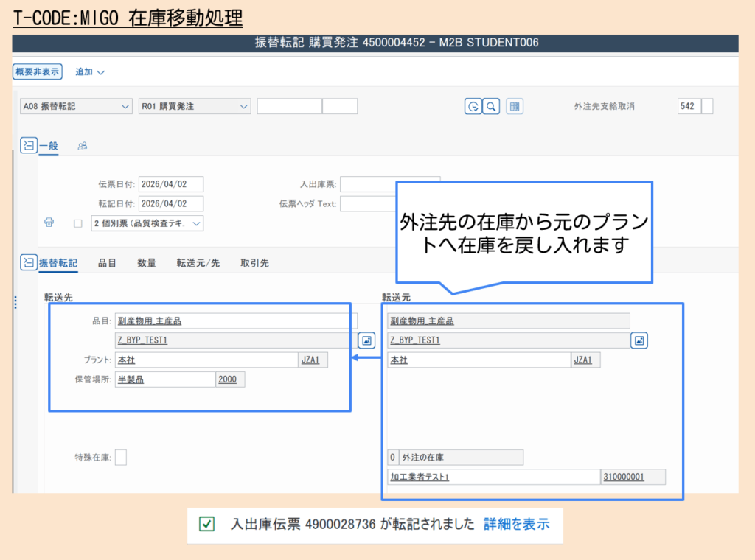Screen dimensions: 755x560
Task: Select the 取引先 tab
Action: pyautogui.click(x=254, y=262)
